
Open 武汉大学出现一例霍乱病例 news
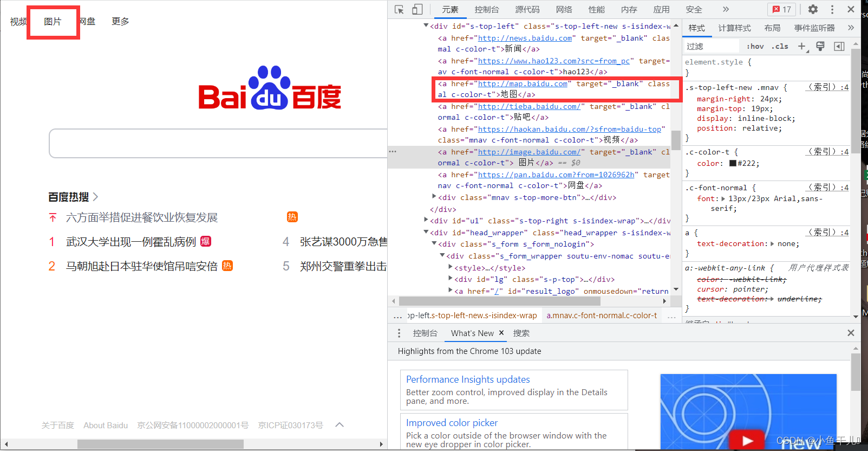(x=131, y=241)
